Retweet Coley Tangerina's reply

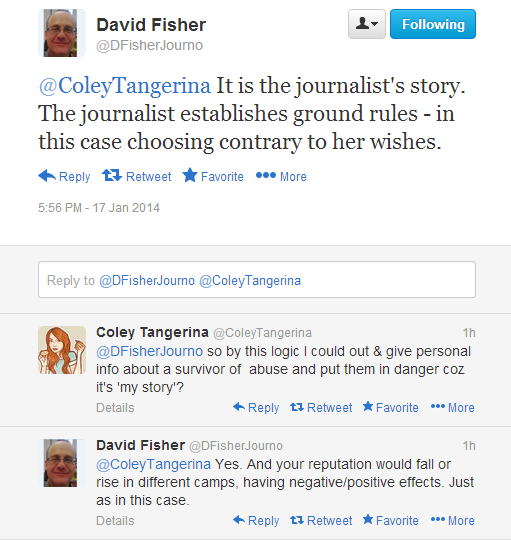[x=321, y=407]
